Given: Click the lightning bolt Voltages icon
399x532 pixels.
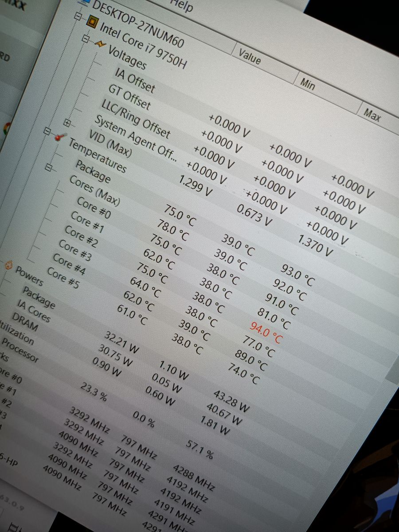Looking at the screenshot, I should (x=100, y=44).
